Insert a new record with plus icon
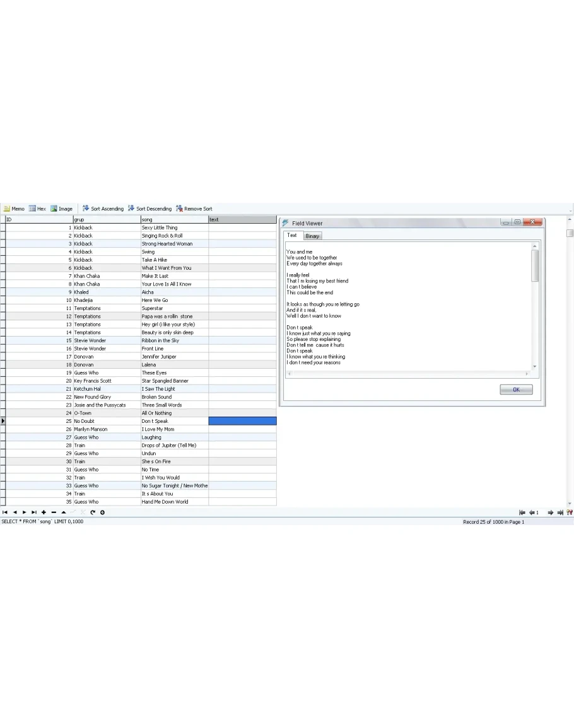This screenshot has height=728, width=574. pyautogui.click(x=44, y=512)
